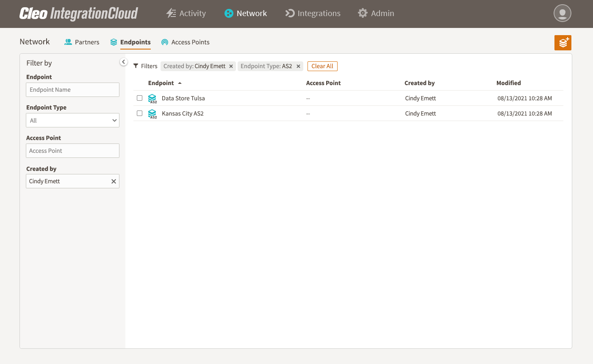The width and height of the screenshot is (593, 364).
Task: Open the Integrations menu
Action: (313, 14)
